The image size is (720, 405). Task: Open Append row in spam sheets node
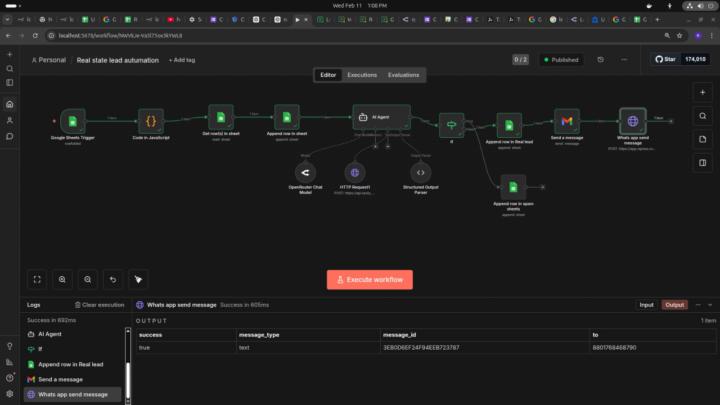pos(513,187)
